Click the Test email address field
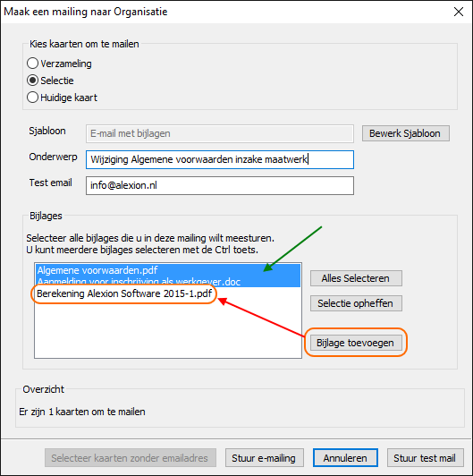Image resolution: width=473 pixels, height=476 pixels. pyautogui.click(x=220, y=185)
